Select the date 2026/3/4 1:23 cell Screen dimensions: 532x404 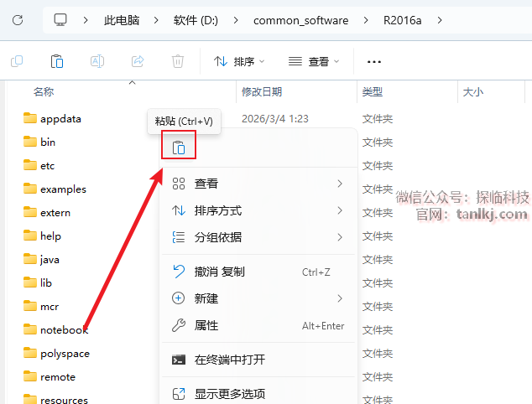tap(275, 119)
